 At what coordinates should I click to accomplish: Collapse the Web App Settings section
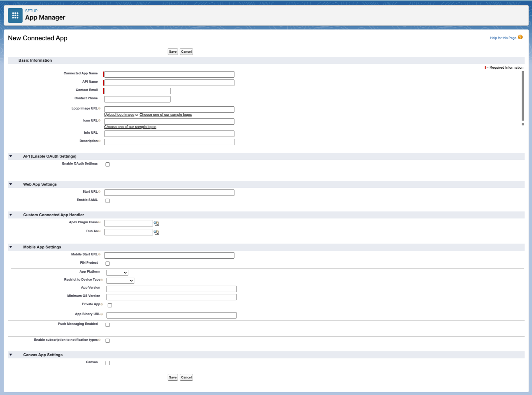click(x=11, y=184)
